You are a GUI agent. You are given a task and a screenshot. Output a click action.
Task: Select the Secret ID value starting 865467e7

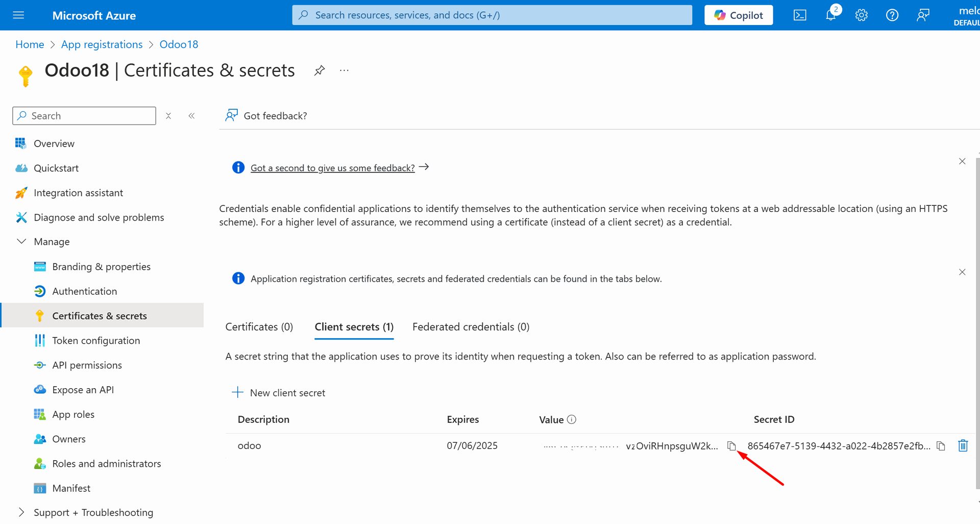coord(839,446)
